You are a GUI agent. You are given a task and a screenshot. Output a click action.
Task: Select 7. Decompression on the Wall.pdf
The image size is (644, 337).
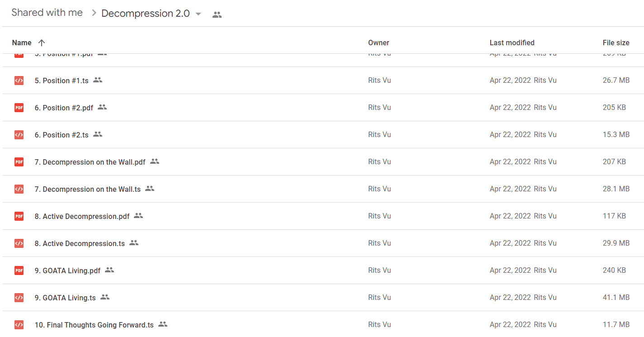90,162
